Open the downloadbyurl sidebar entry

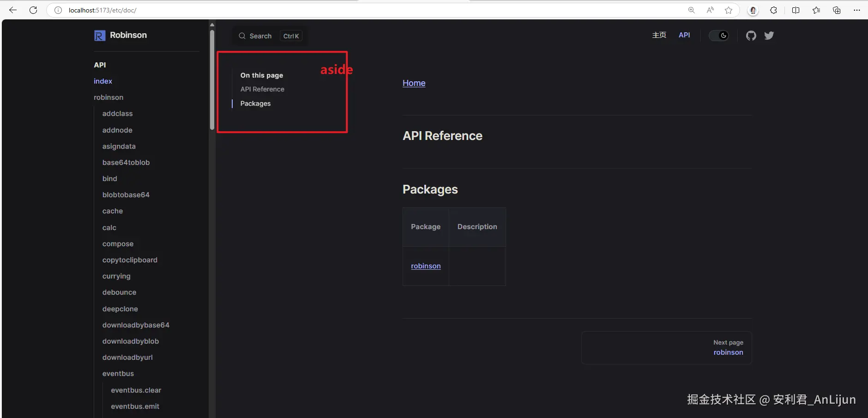[x=127, y=357]
